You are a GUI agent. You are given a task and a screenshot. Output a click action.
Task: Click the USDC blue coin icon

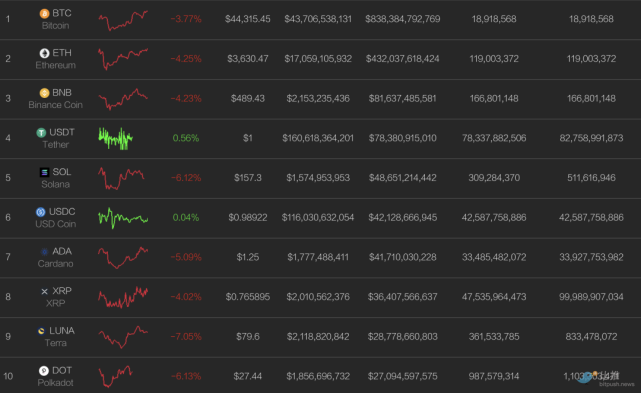click(x=40, y=212)
